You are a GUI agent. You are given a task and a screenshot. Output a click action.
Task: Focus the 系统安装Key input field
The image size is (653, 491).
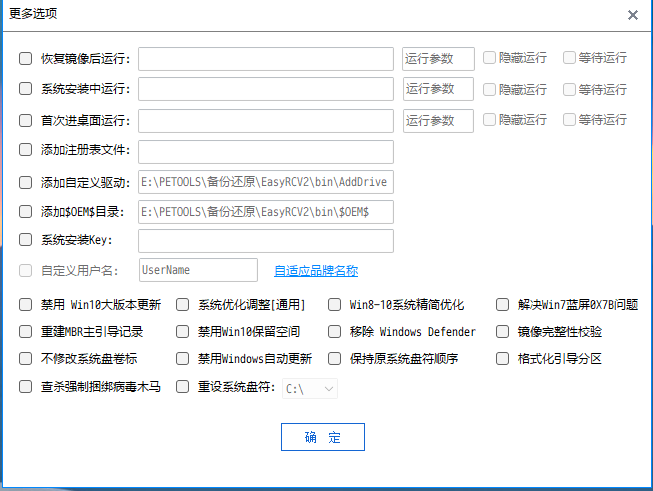[x=266, y=241]
